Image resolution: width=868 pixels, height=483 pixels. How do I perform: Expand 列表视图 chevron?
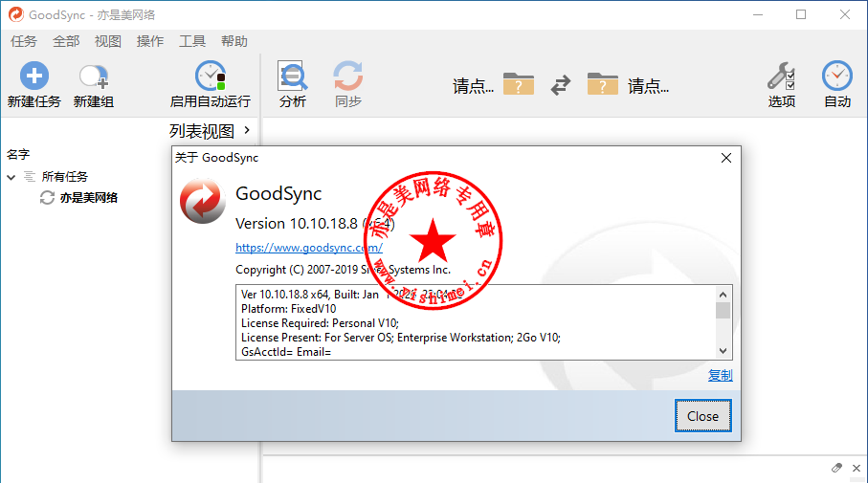247,131
